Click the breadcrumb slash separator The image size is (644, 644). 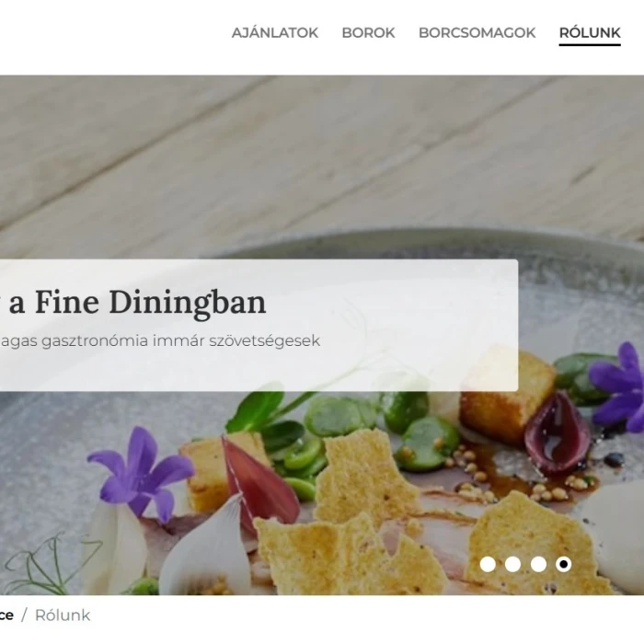(24, 615)
